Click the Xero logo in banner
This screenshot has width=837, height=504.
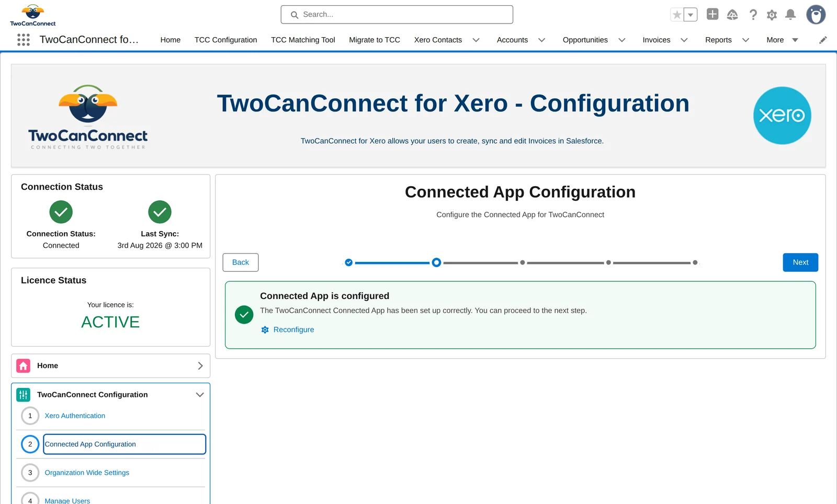[x=782, y=116]
